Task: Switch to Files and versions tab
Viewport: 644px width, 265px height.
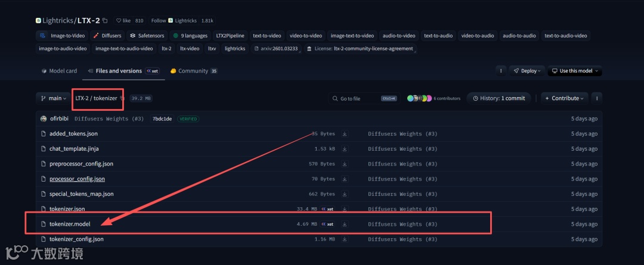Action: click(123, 71)
